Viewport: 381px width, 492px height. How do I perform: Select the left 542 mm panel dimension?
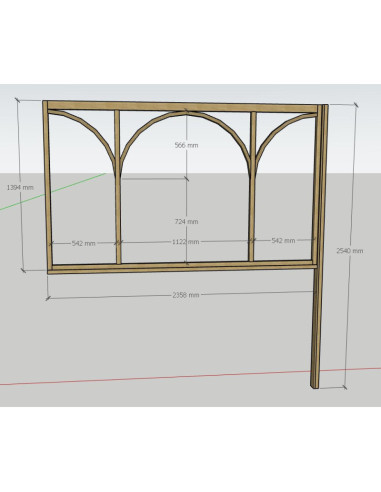point(83,243)
